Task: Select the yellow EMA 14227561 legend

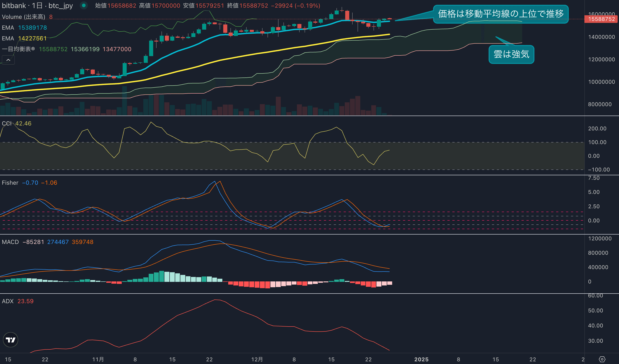Action: pos(24,38)
